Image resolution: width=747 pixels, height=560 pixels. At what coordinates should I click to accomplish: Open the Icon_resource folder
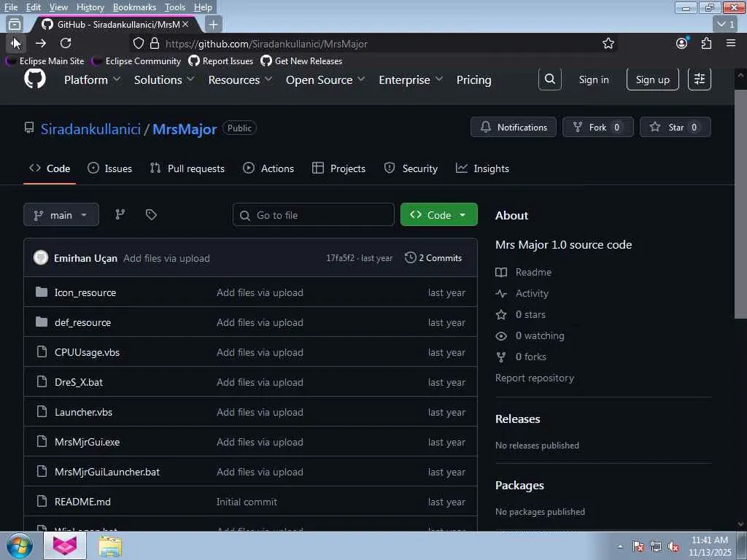point(85,292)
